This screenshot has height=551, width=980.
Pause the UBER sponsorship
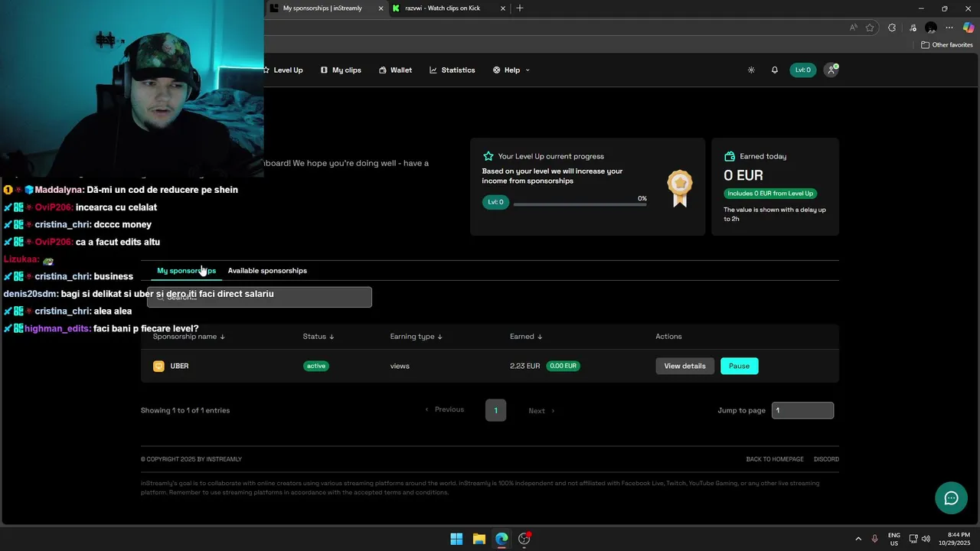pyautogui.click(x=739, y=366)
